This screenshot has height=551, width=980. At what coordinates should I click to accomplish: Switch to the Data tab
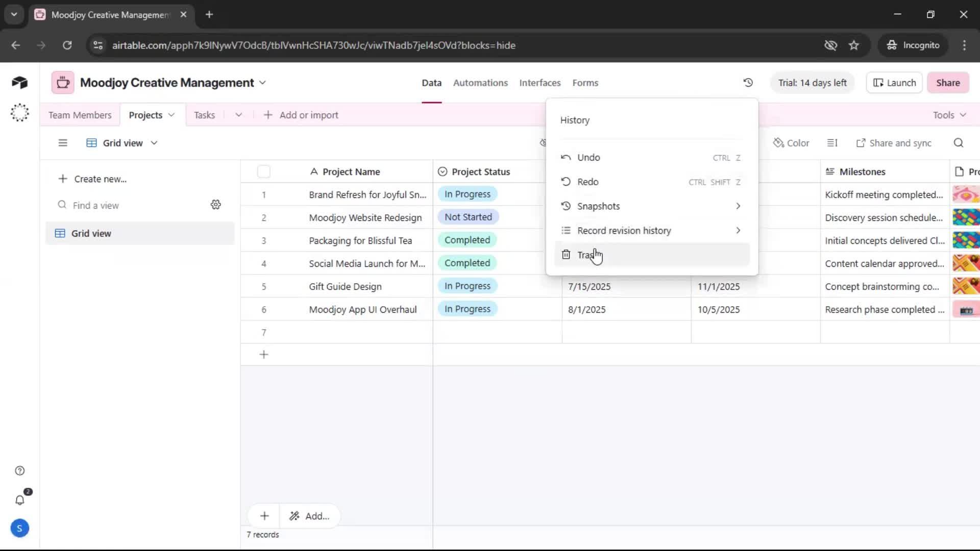tap(431, 83)
